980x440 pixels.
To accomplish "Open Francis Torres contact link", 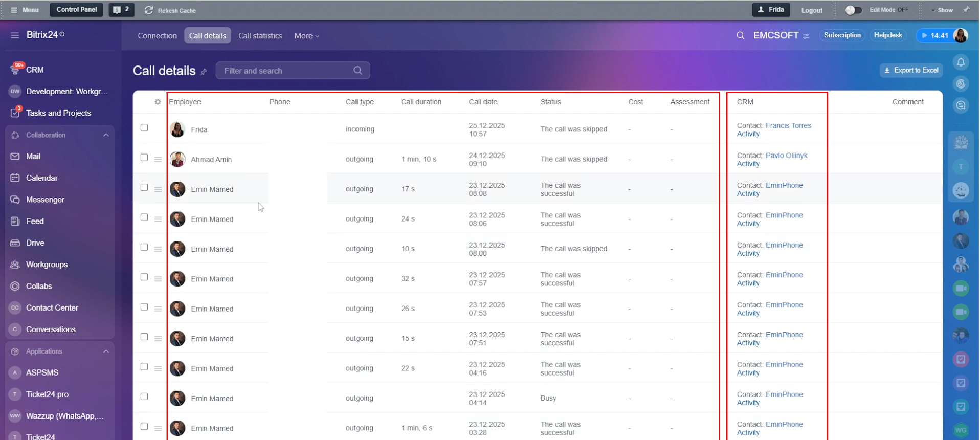I will (x=788, y=125).
